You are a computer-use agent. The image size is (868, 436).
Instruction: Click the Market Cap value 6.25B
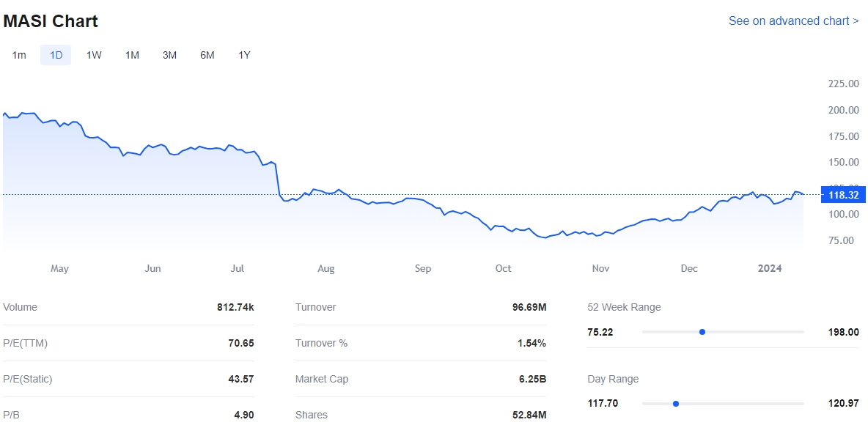pos(529,380)
